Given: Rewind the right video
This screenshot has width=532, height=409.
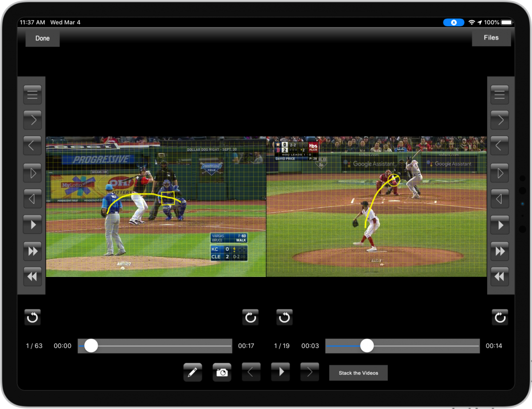Looking at the screenshot, I should point(499,277).
